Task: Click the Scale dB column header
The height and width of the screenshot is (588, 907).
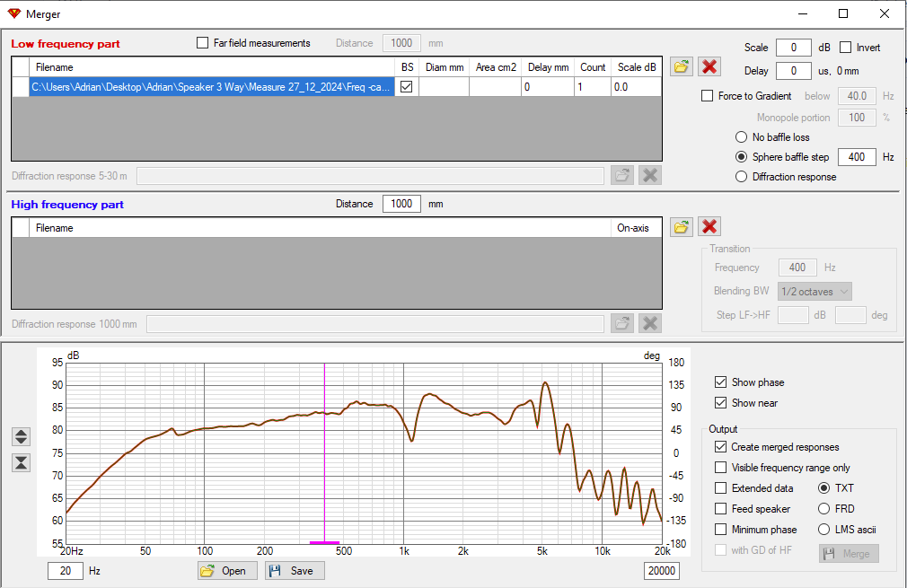Action: (637, 67)
